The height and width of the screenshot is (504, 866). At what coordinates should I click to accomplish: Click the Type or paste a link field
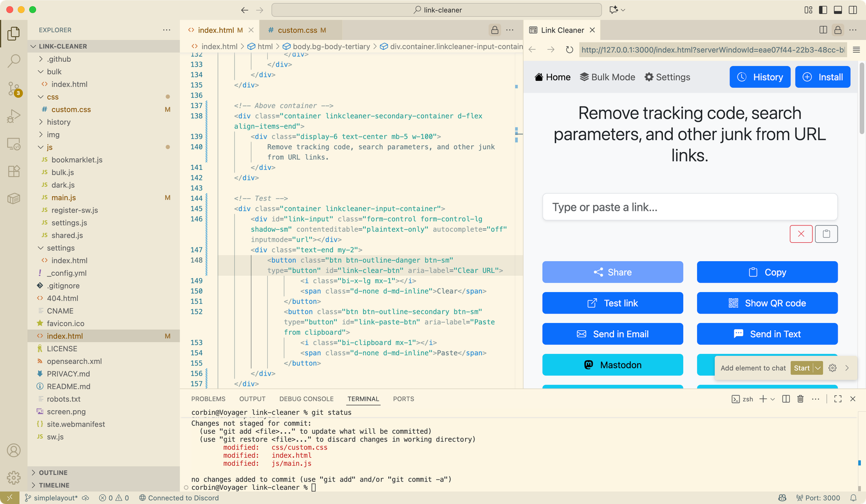(690, 207)
